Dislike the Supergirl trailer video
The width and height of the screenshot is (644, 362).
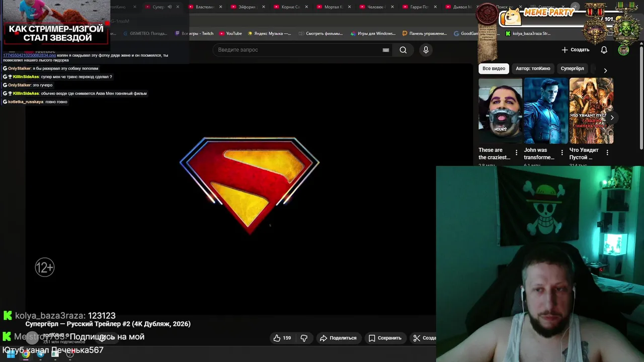304,338
